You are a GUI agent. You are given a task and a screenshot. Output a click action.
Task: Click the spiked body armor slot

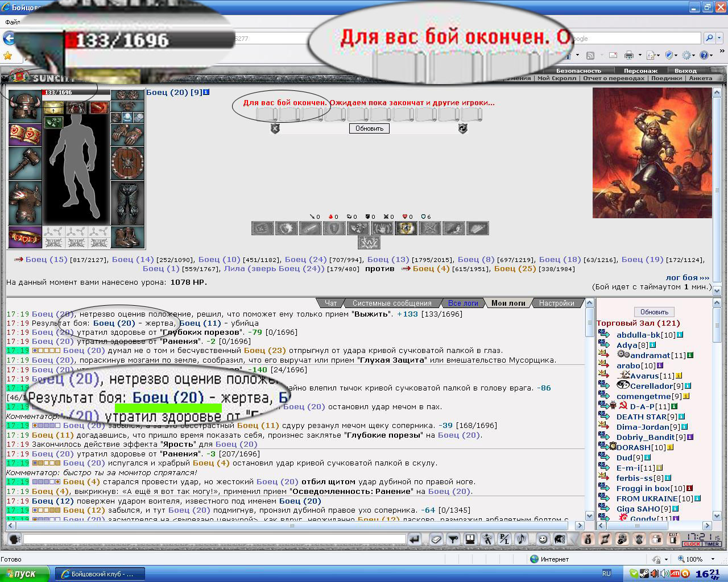click(x=24, y=203)
